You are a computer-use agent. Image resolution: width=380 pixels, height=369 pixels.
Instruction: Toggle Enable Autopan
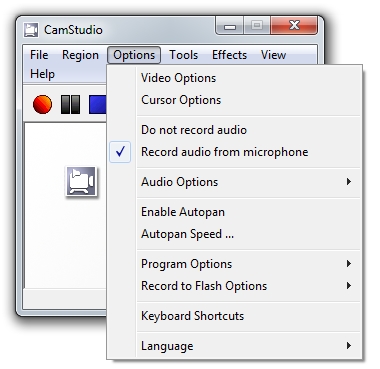click(x=235, y=212)
